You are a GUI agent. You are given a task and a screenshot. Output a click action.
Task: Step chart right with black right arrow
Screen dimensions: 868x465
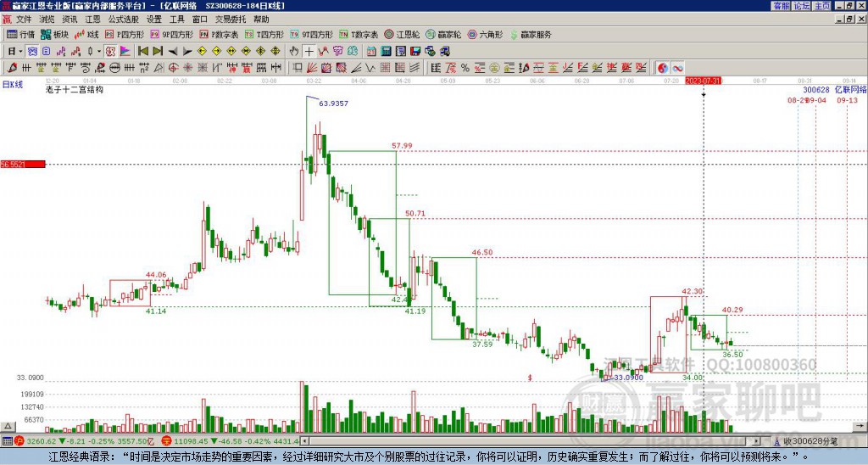[187, 52]
